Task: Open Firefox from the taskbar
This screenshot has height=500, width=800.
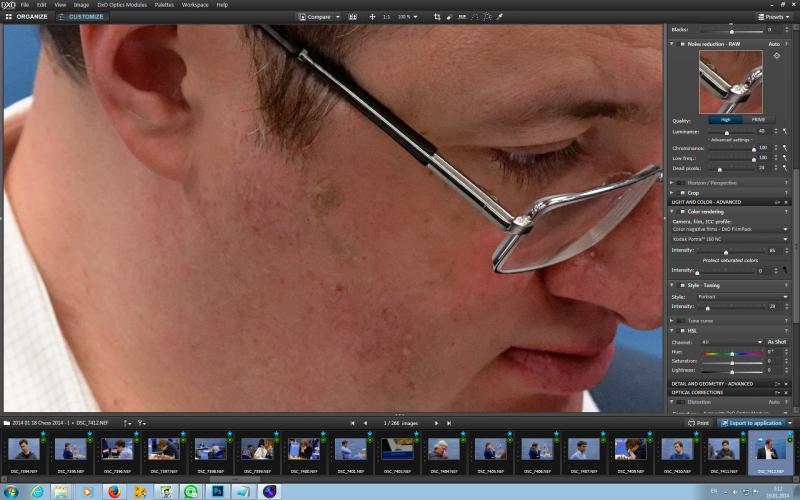Action: tap(114, 492)
